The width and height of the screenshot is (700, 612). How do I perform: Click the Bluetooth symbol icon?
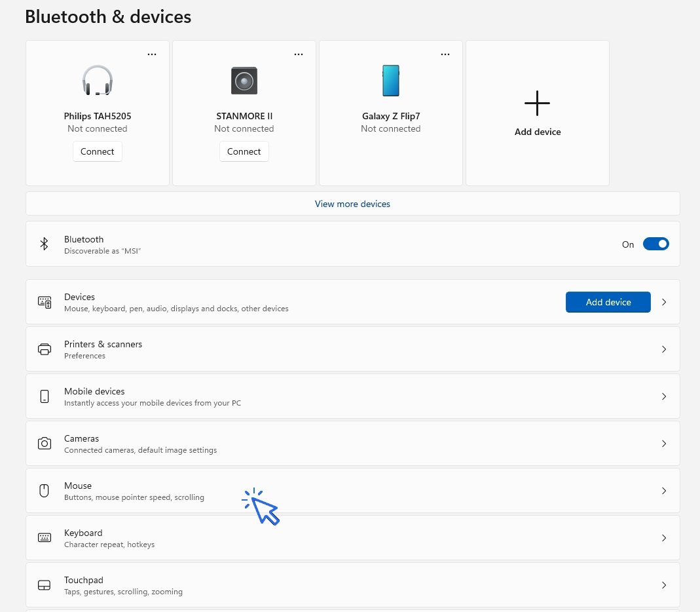point(44,244)
